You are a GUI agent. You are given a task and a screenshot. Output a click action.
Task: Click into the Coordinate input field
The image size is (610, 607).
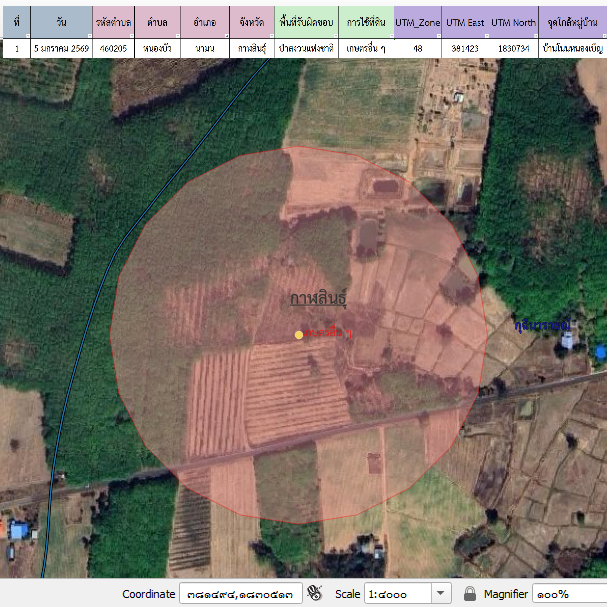(240, 593)
